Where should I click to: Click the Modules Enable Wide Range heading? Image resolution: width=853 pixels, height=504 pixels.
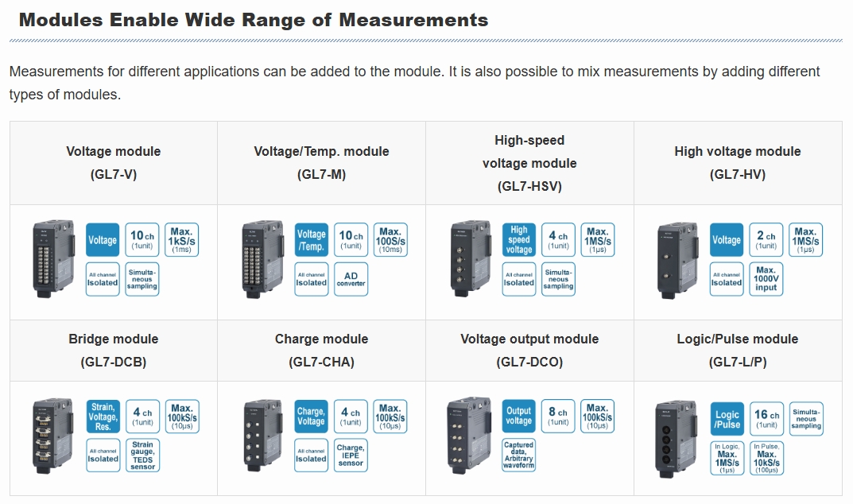click(x=254, y=20)
